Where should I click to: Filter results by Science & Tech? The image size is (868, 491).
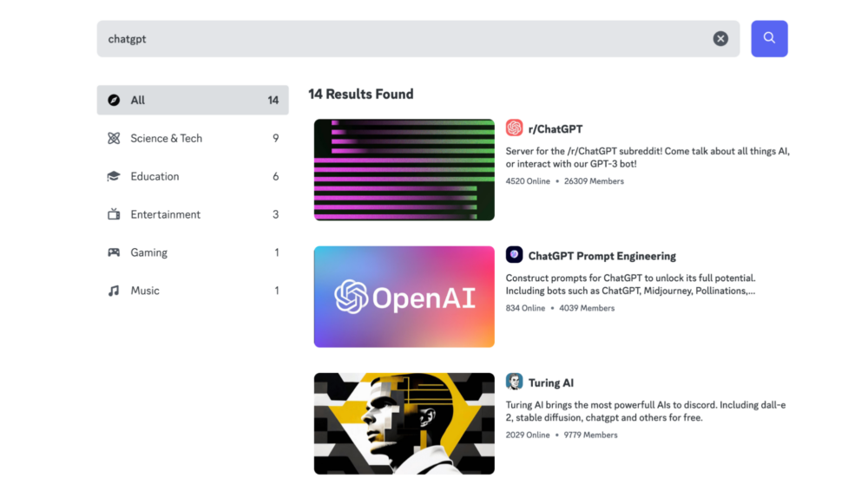tap(167, 138)
